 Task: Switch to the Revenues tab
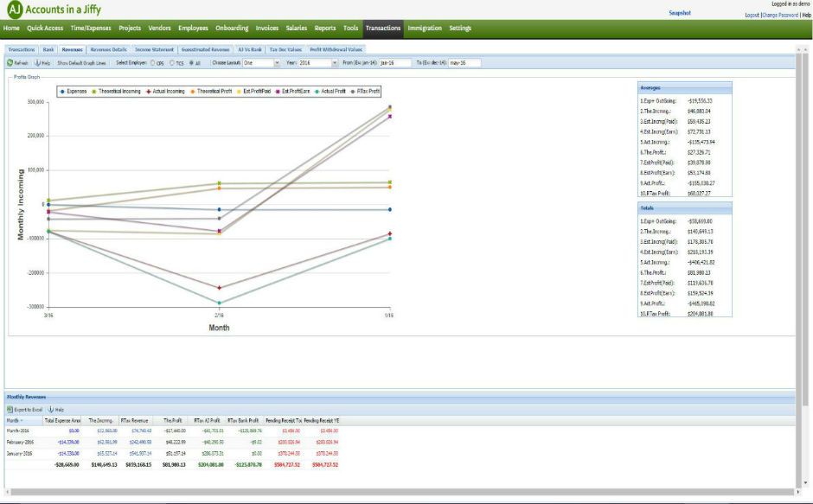point(72,49)
